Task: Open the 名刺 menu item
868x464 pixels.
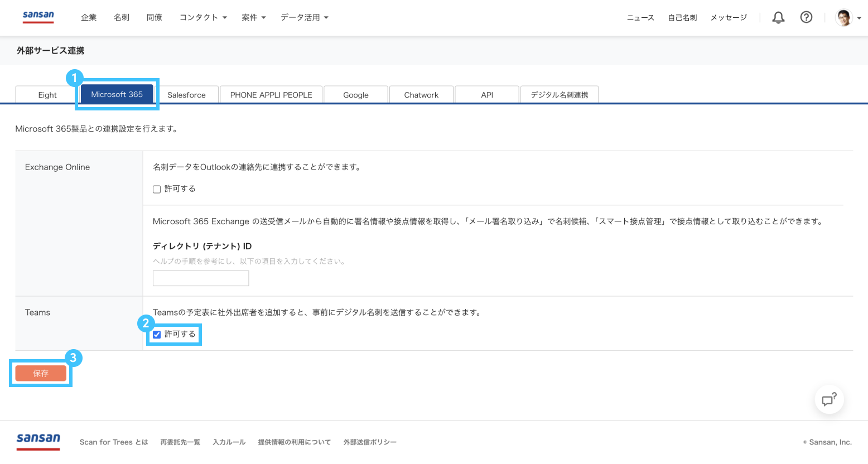Action: (122, 17)
